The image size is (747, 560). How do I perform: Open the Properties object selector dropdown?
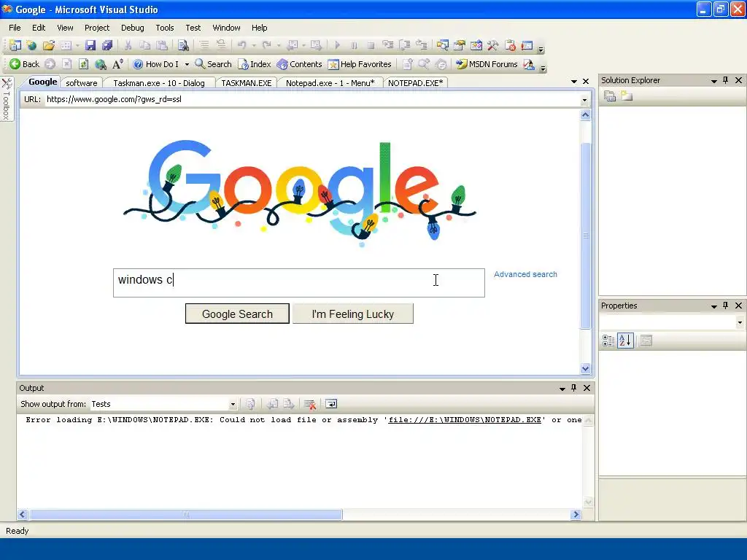[740, 323]
